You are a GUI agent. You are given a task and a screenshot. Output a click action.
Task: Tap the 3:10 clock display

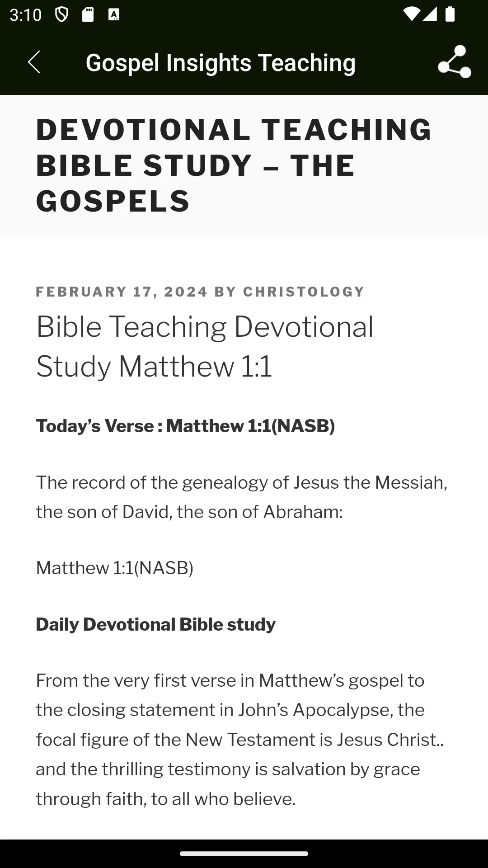[x=25, y=15]
